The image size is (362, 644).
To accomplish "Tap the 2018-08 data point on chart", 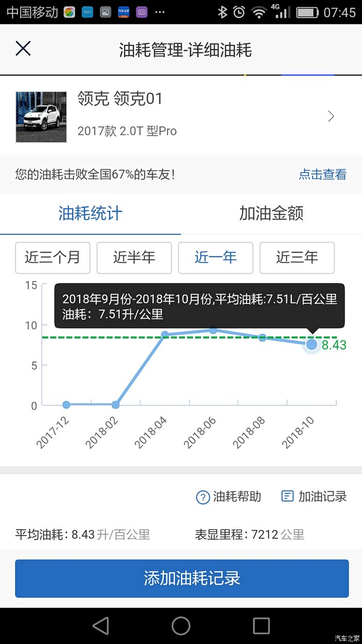I will point(262,338).
